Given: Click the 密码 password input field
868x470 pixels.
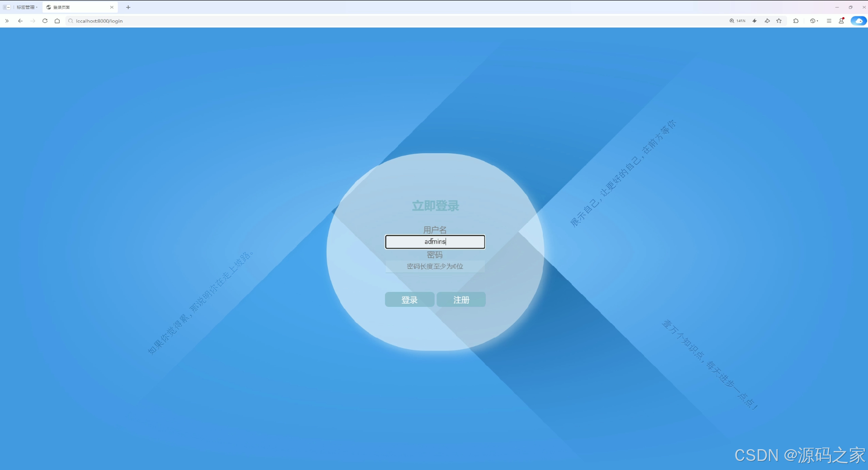Looking at the screenshot, I should pyautogui.click(x=435, y=266).
